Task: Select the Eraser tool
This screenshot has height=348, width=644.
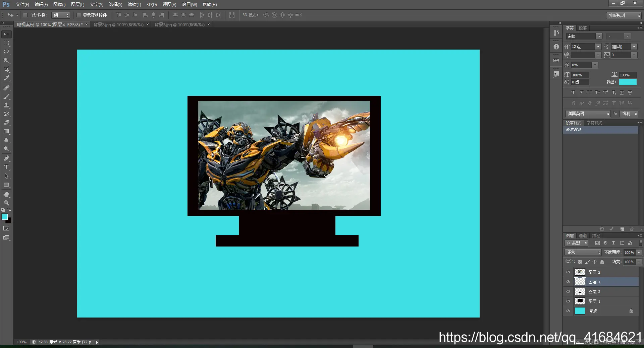Action: [6, 123]
